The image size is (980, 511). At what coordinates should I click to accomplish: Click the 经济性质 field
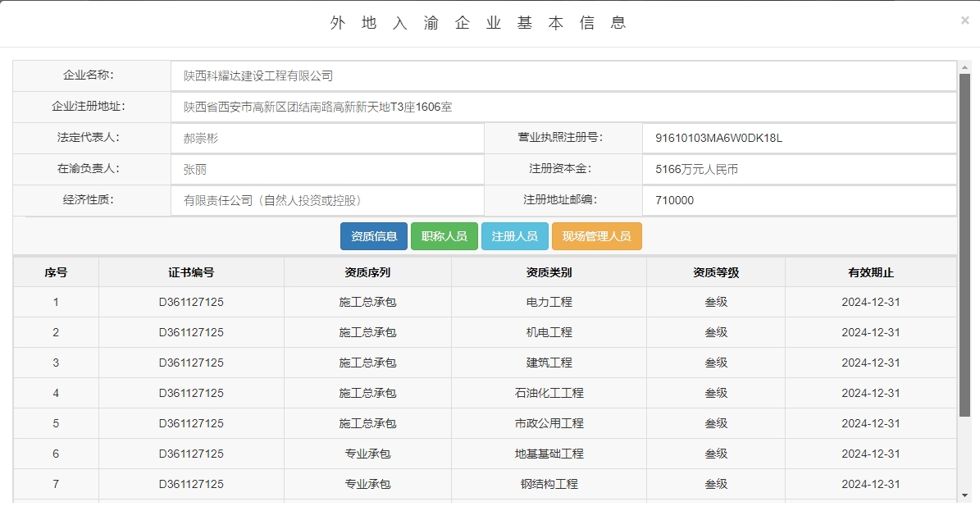(x=327, y=201)
